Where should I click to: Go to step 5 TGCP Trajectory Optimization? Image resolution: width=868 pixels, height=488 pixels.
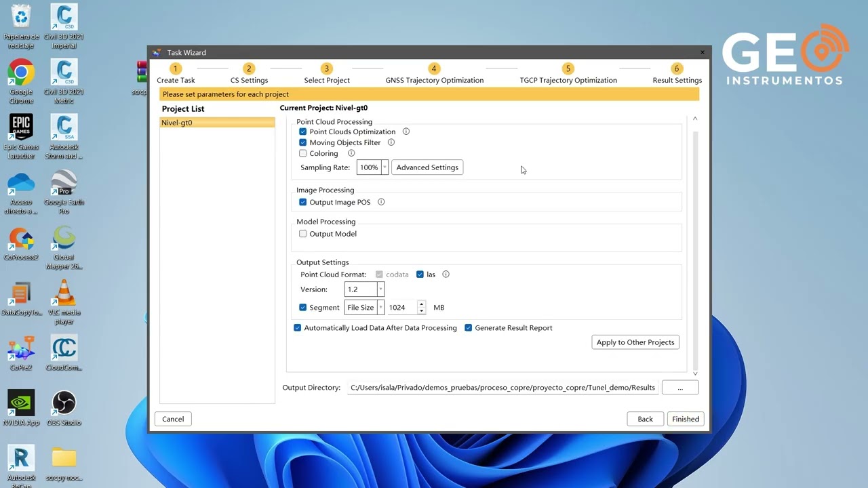(x=568, y=74)
